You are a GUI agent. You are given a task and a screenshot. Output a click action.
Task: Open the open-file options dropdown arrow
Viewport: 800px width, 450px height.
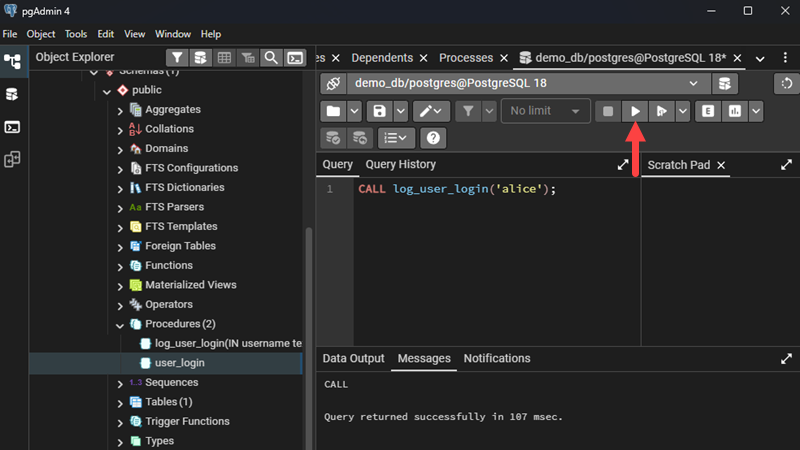[354, 111]
